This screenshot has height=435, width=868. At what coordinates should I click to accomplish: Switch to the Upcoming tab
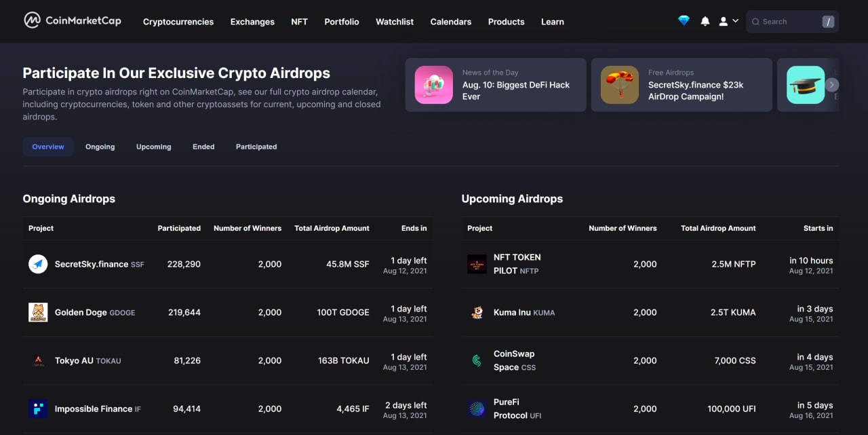pos(154,147)
